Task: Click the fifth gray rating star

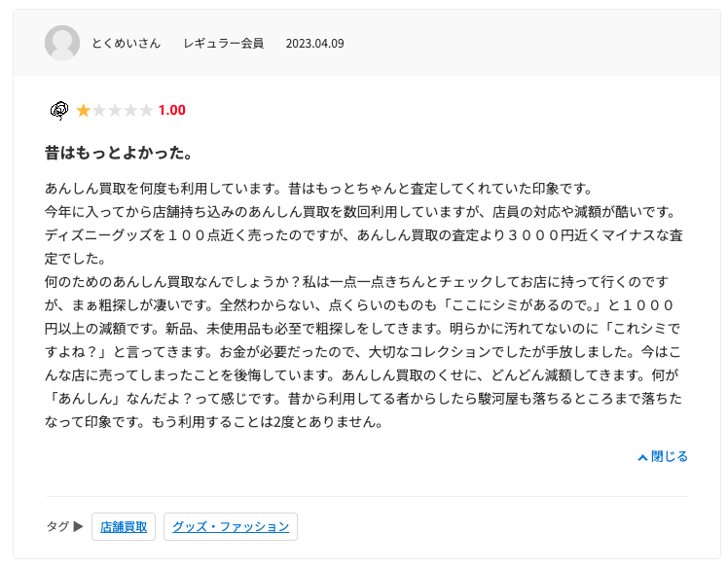Action: 145,110
